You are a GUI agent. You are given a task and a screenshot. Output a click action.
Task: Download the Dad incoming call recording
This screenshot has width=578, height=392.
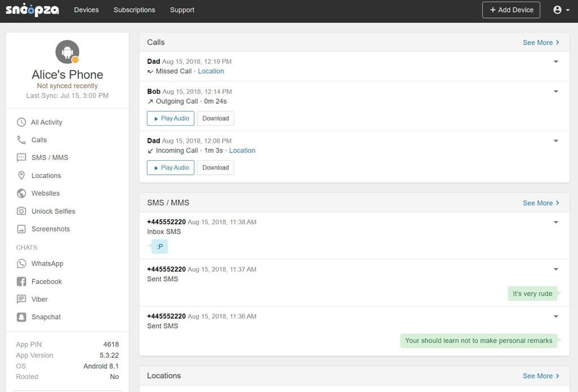pyautogui.click(x=216, y=168)
